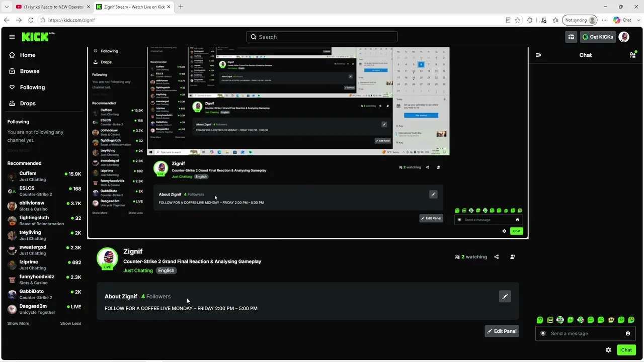Collapse recommended list with Show Less
The height and width of the screenshot is (362, 644).
tap(70, 323)
